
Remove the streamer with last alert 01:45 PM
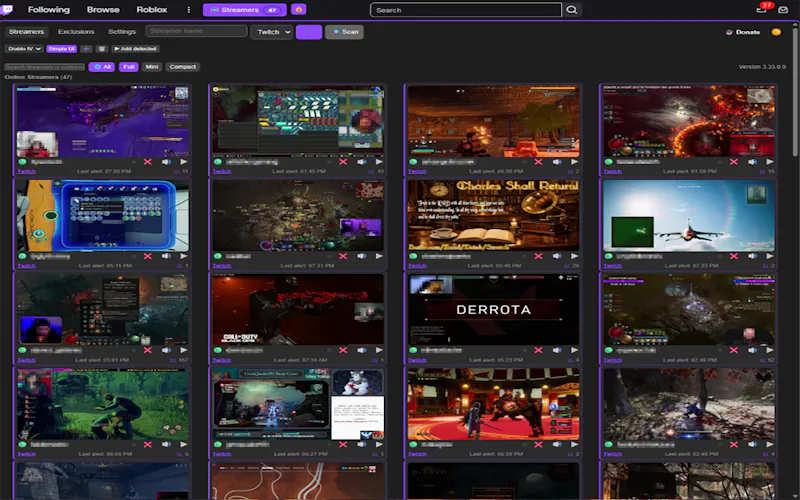point(343,162)
